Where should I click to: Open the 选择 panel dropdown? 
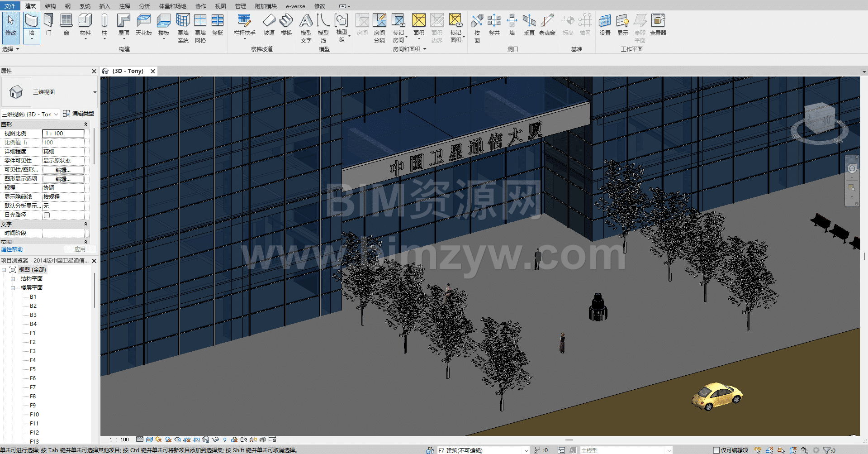coord(10,49)
